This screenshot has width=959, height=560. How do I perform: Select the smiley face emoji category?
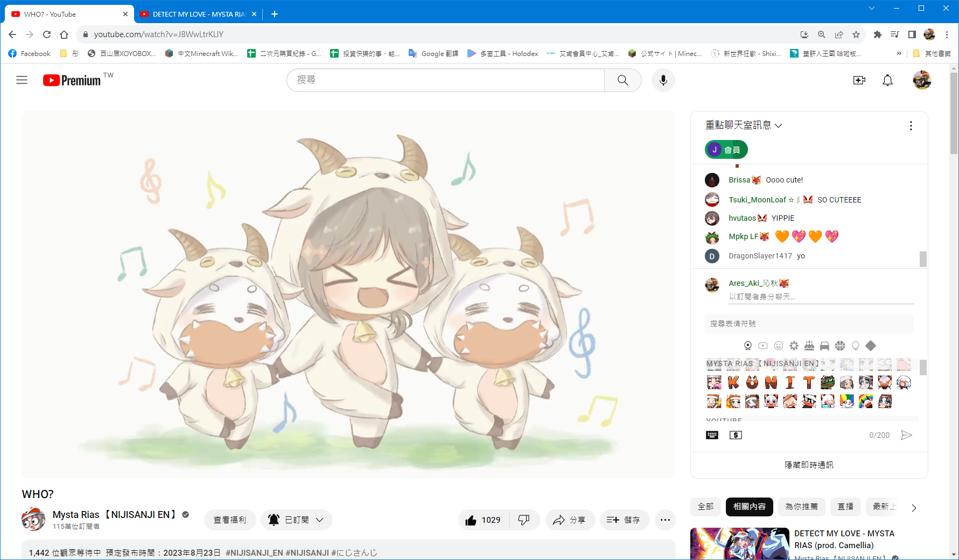pyautogui.click(x=779, y=346)
